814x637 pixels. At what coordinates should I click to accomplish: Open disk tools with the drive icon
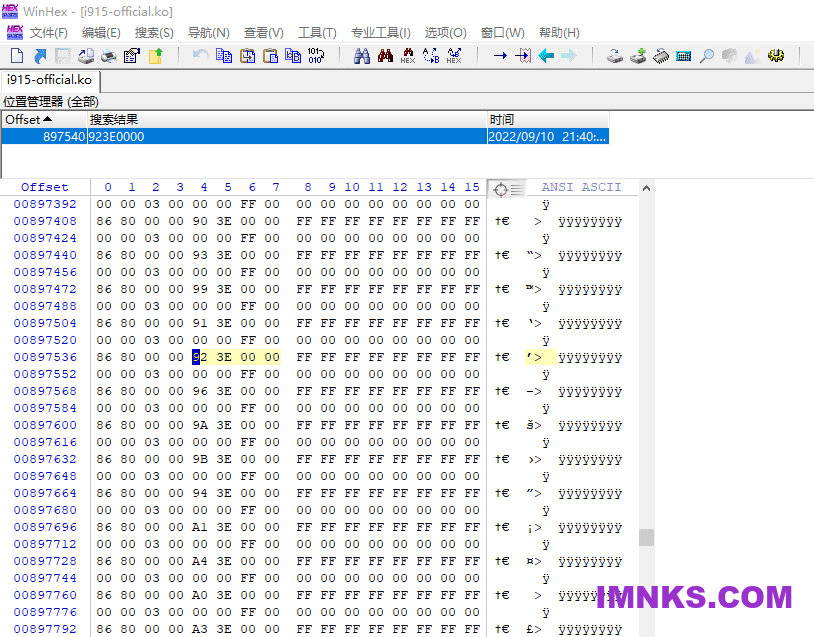click(614, 56)
